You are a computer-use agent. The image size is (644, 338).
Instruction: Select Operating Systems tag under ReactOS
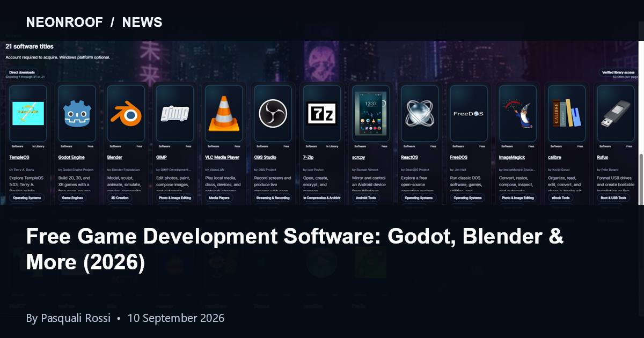point(419,197)
